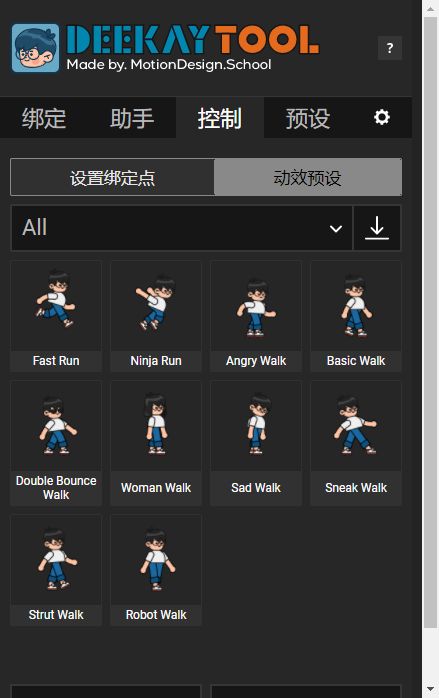This screenshot has width=439, height=698.
Task: Apply the Strut Walk preset
Action: [56, 570]
